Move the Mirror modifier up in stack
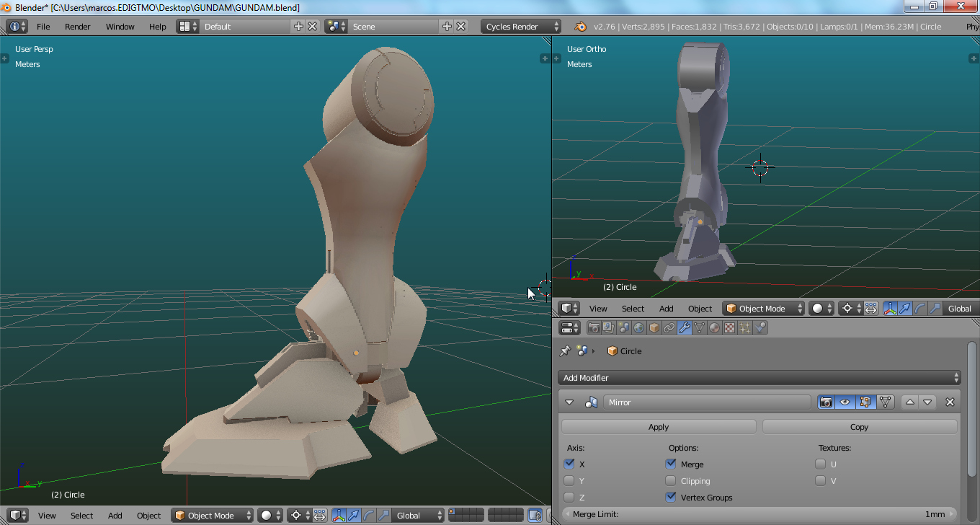This screenshot has width=980, height=525. [x=910, y=402]
